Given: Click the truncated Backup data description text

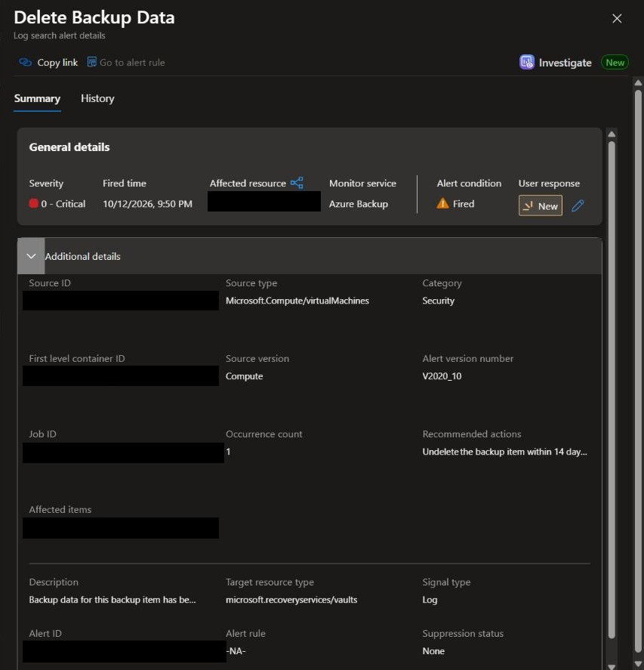Looking at the screenshot, I should pyautogui.click(x=112, y=600).
